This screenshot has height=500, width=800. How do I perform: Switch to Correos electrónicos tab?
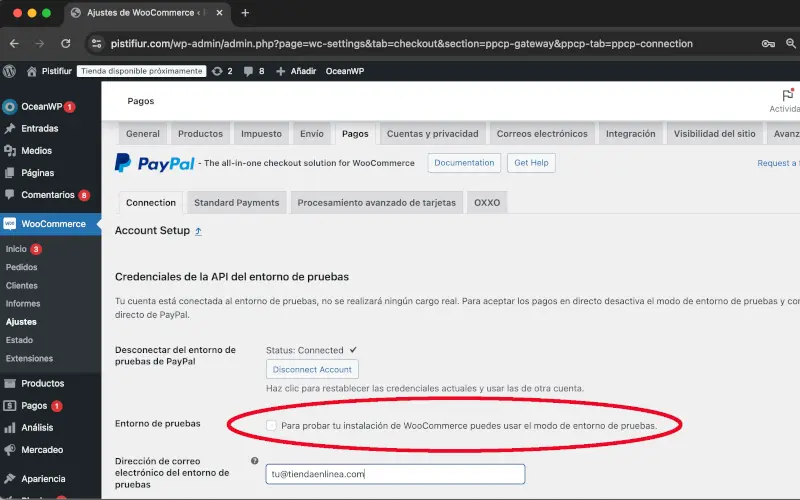coord(542,134)
